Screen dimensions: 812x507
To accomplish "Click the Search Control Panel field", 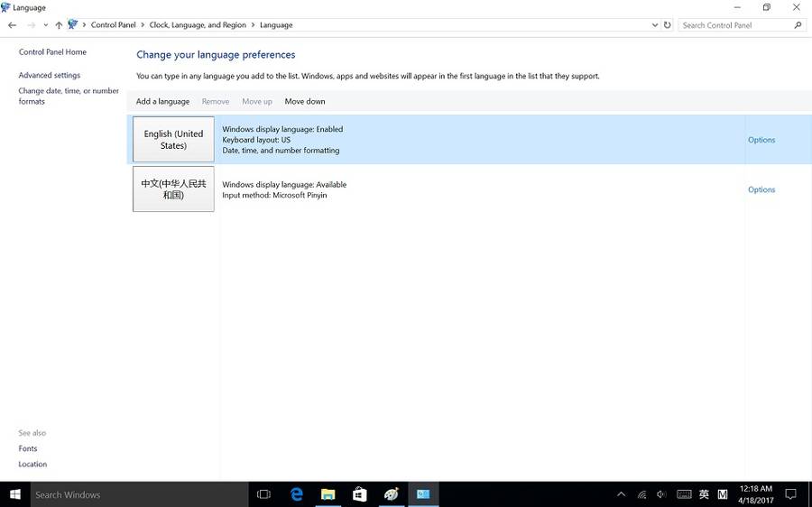I will [x=735, y=25].
